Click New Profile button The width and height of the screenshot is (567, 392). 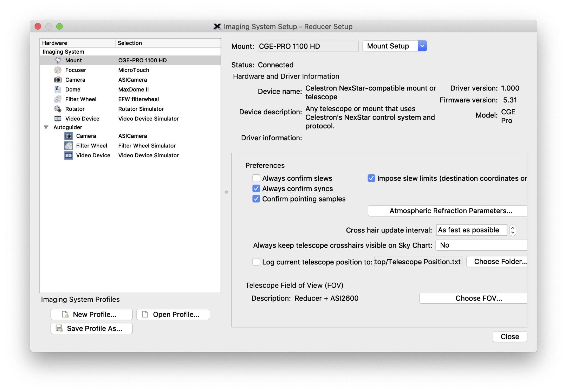[x=92, y=314]
